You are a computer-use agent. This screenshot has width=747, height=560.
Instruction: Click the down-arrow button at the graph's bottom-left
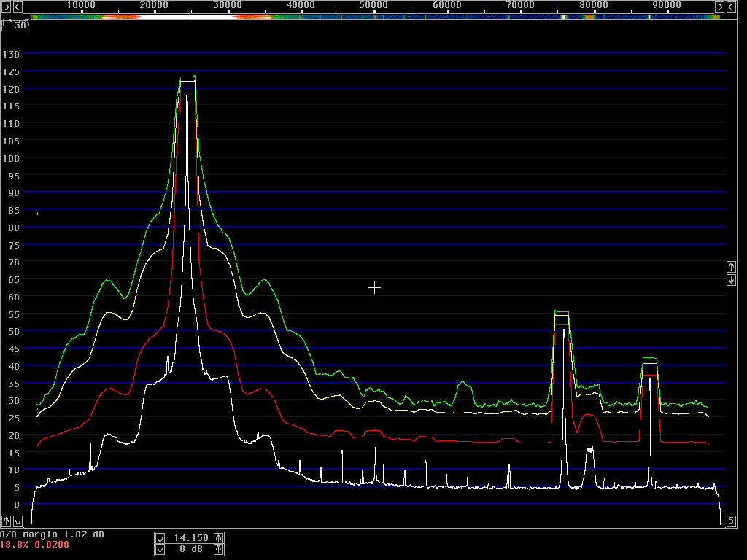(18, 521)
